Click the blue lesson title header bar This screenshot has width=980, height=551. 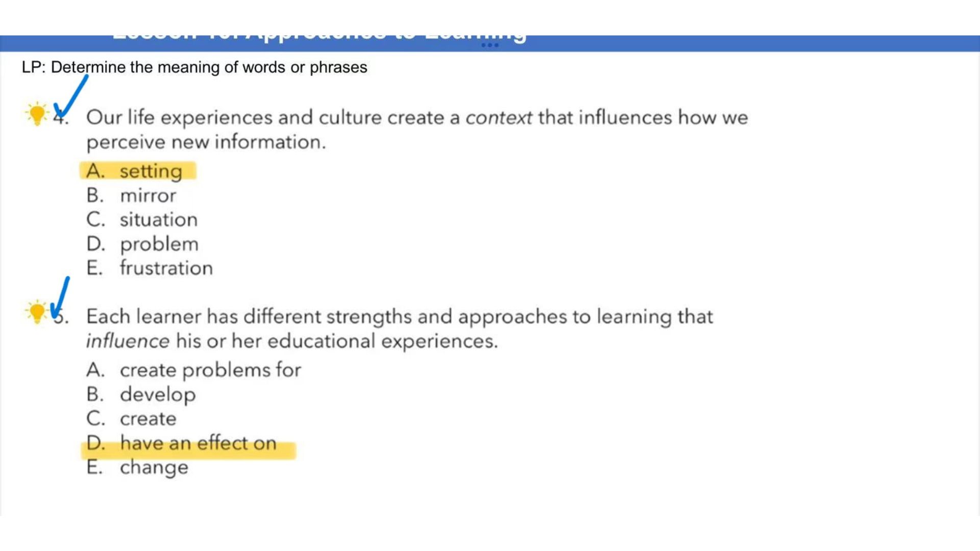(490, 43)
